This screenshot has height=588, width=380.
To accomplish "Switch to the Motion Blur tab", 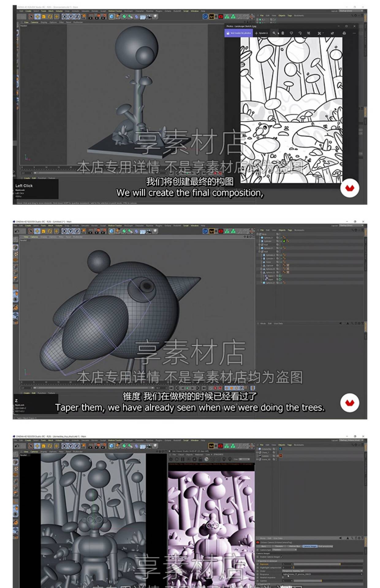I will [294, 546].
